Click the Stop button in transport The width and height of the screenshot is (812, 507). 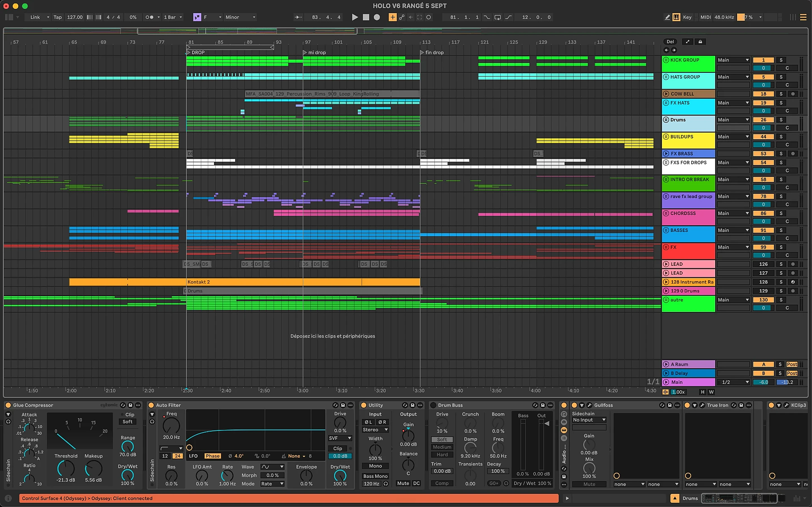point(366,17)
